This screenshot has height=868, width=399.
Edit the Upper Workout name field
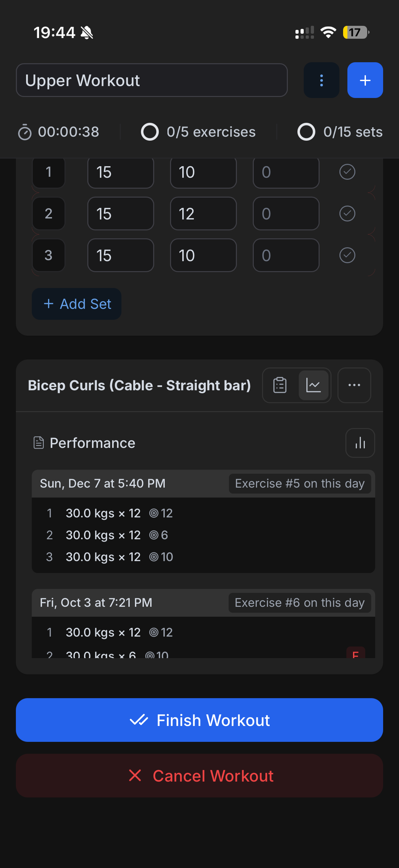pos(152,80)
